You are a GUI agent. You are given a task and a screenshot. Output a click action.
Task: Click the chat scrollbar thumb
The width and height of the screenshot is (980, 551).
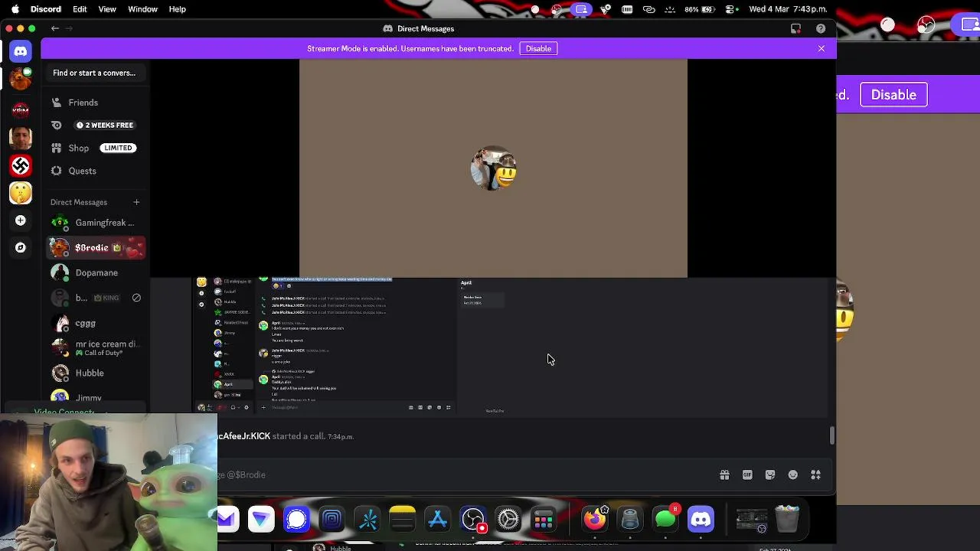point(832,435)
